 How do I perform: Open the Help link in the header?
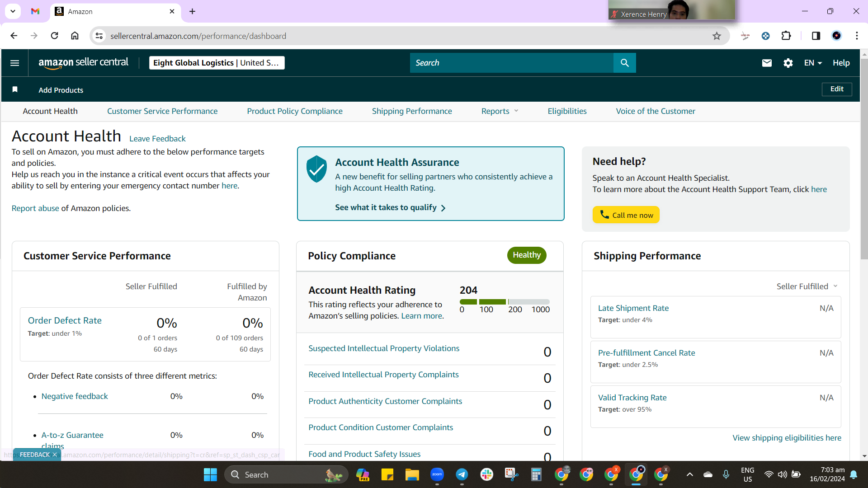click(841, 63)
